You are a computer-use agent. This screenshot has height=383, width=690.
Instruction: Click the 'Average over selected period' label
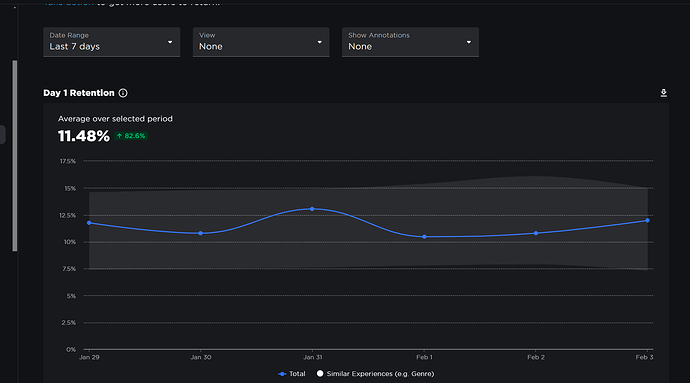tap(115, 119)
